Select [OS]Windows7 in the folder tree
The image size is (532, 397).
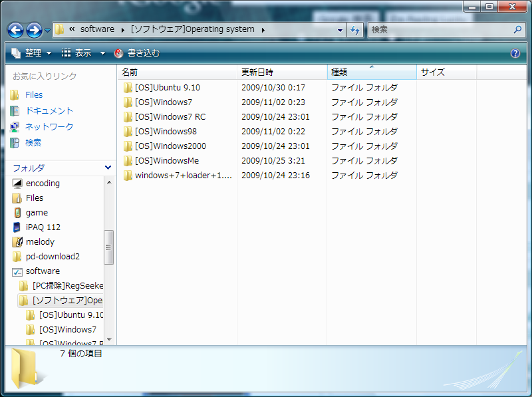click(68, 329)
